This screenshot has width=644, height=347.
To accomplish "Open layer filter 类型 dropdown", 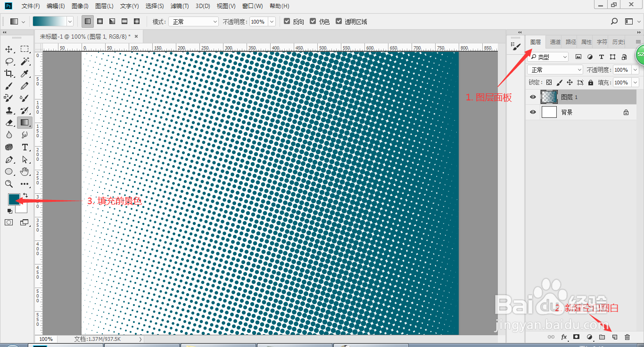I will pyautogui.click(x=548, y=57).
